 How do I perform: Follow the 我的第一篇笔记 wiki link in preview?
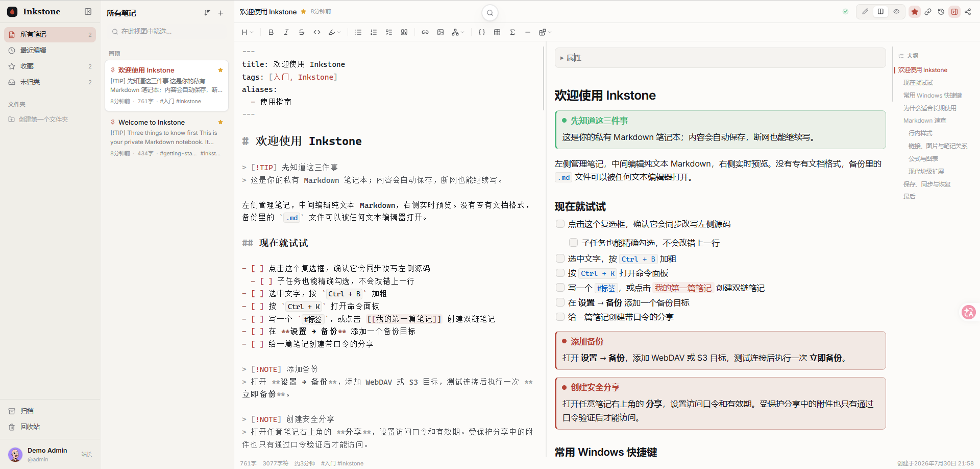tap(683, 288)
